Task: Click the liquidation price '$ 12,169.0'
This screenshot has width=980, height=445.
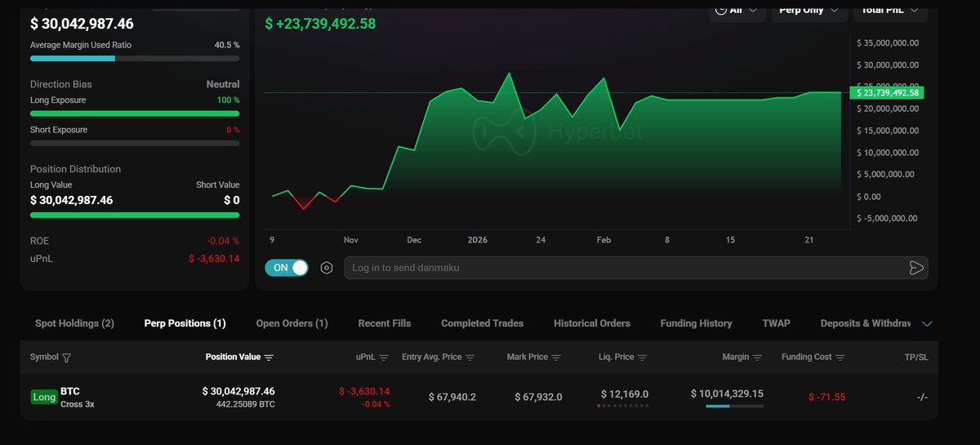Action: click(x=625, y=394)
